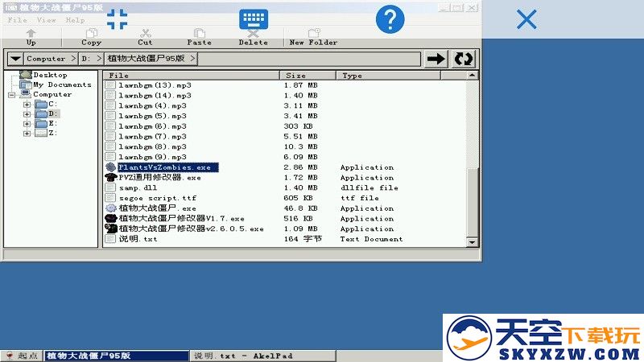Viewport: 644px width, 362px height.
Task: Click the Up toolbar icon
Action: point(31,33)
